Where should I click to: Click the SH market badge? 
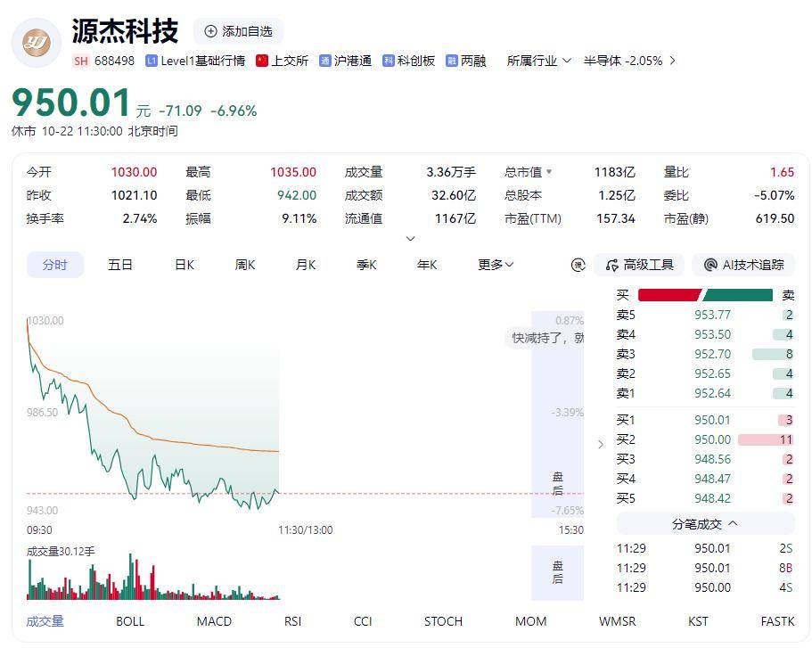click(81, 62)
